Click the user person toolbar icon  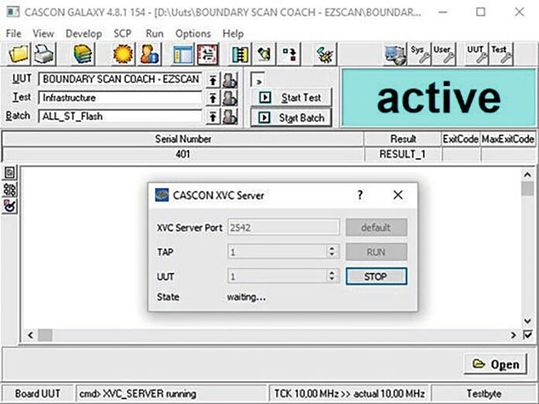(x=149, y=54)
